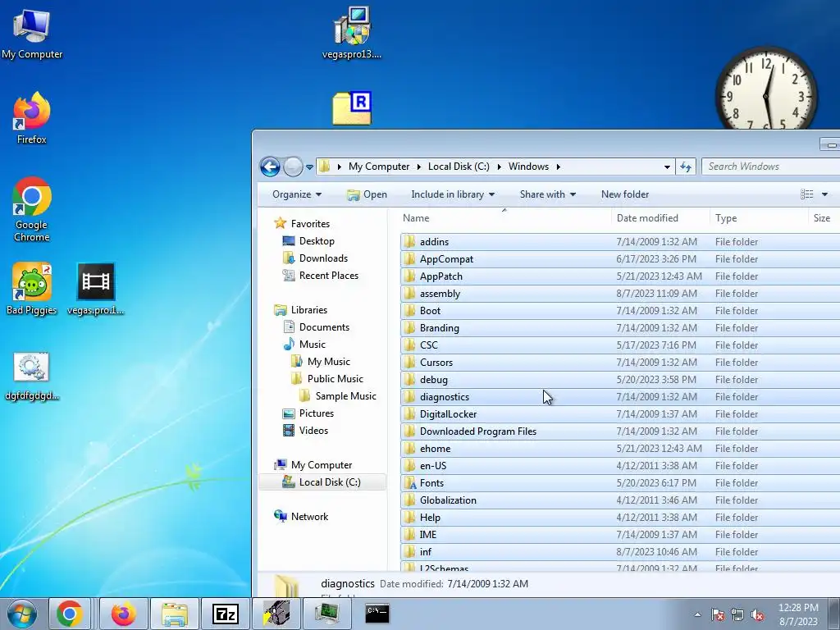840x630 pixels.
Task: Select the DigitalLocker folder row
Action: (x=620, y=414)
